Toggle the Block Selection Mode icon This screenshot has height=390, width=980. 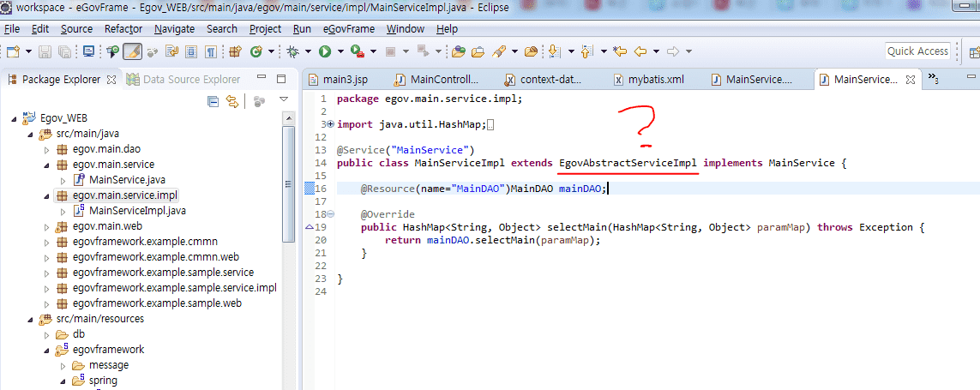[191, 52]
